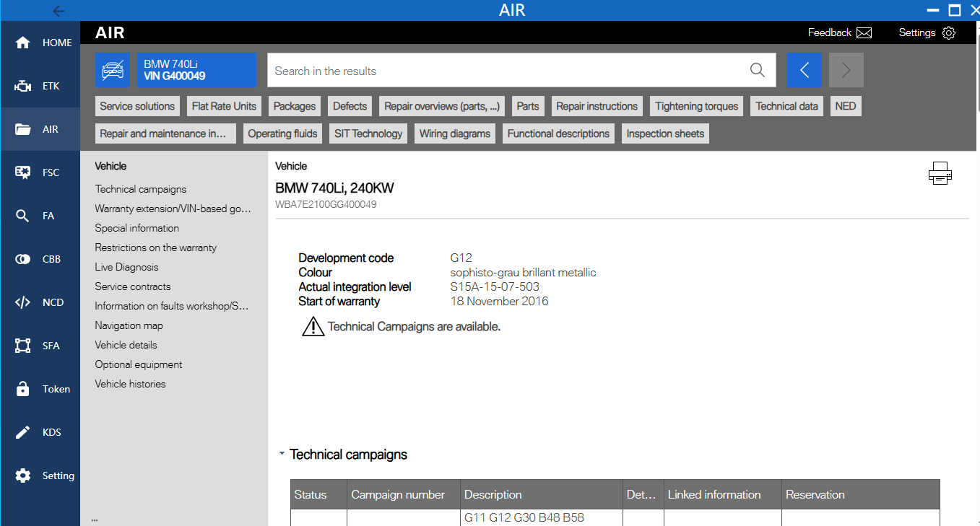The height and width of the screenshot is (526, 980).
Task: Click the vehicle car icon button
Action: coord(113,70)
